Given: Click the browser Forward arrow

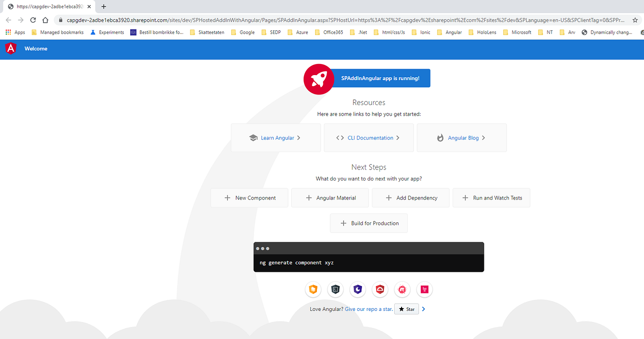Looking at the screenshot, I should (x=21, y=20).
